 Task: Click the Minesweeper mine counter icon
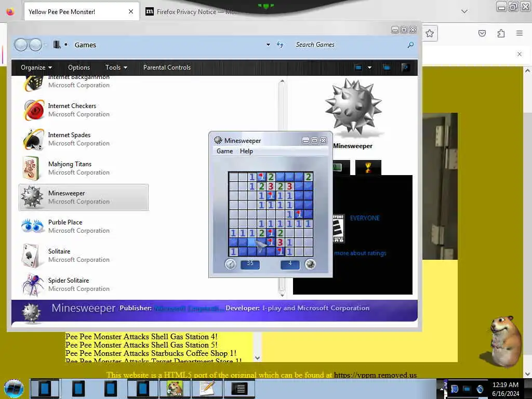coord(310,264)
